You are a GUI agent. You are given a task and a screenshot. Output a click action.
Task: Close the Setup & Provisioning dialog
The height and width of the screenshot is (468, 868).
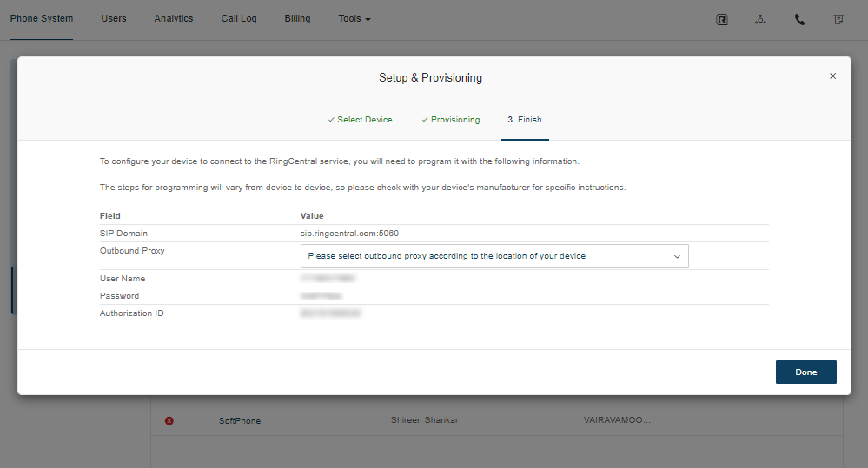click(x=832, y=76)
